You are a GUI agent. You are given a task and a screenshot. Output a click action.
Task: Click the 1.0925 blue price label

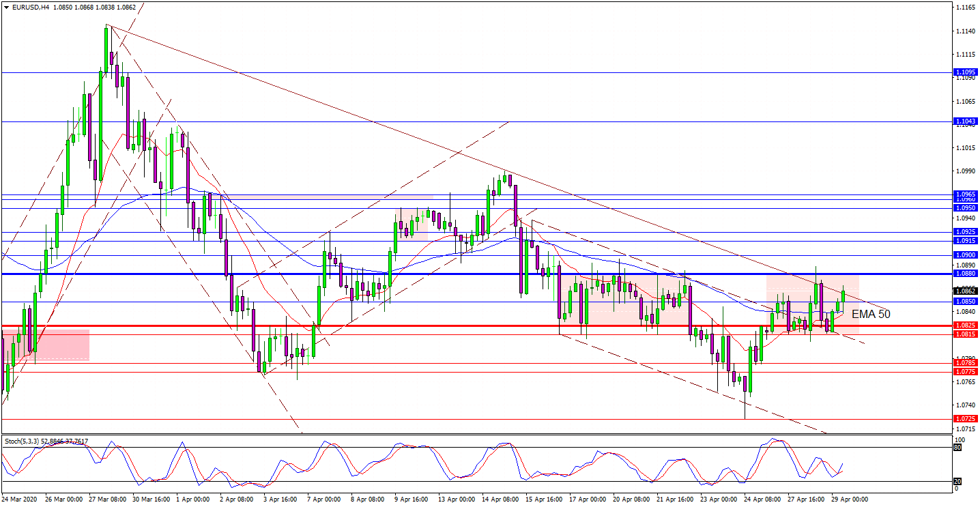tap(965, 233)
